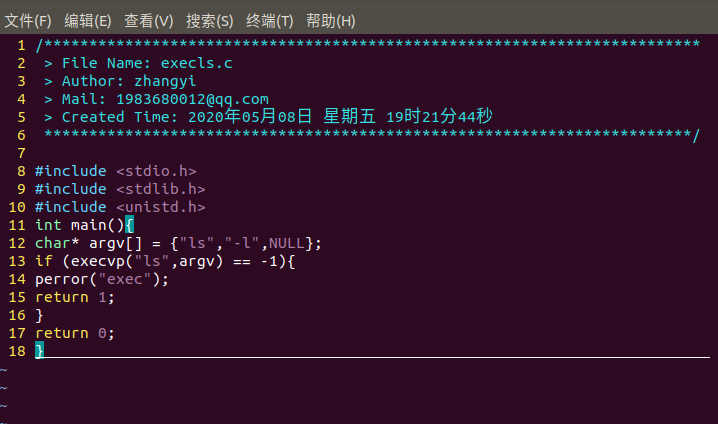Image resolution: width=718 pixels, height=424 pixels.
Task: Open the 帮助(H) menu
Action: pyautogui.click(x=331, y=20)
